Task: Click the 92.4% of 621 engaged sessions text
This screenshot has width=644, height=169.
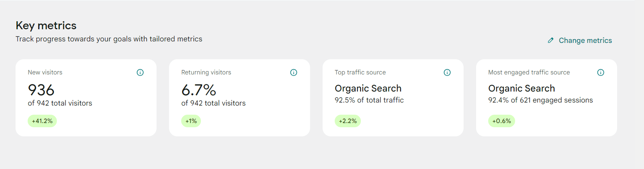Action: 540,100
